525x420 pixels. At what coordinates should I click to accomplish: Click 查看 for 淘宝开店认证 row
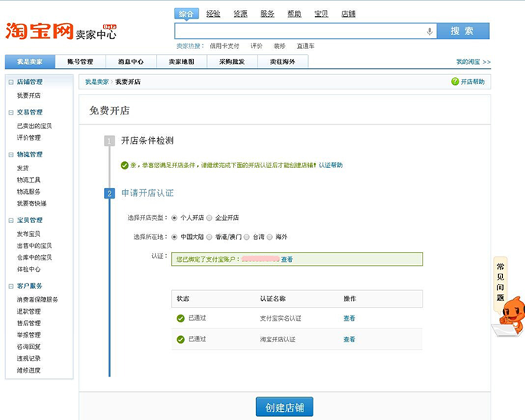click(x=349, y=339)
